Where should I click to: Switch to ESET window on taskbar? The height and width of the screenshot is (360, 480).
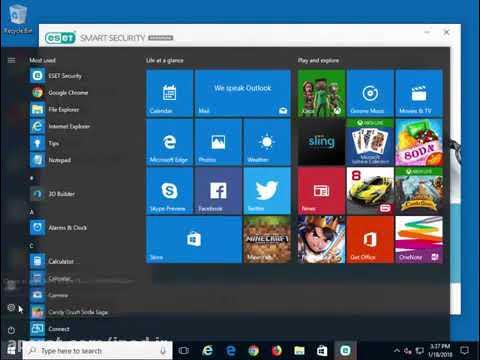coord(345,351)
